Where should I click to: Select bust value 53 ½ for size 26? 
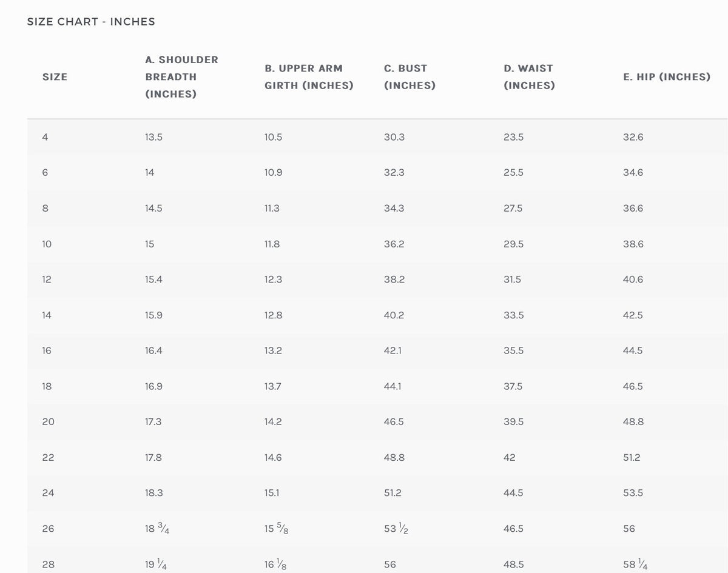396,529
